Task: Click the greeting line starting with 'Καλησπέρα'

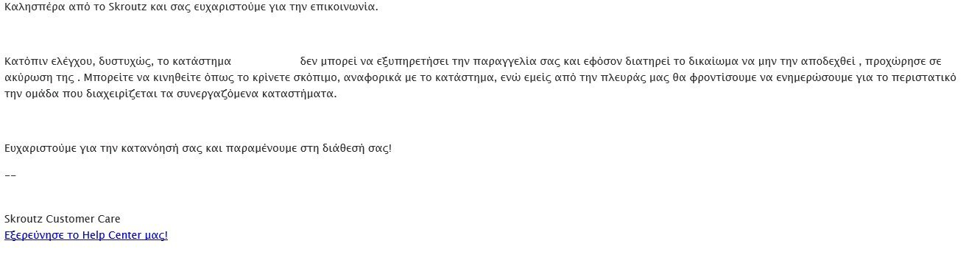Action: [191, 7]
